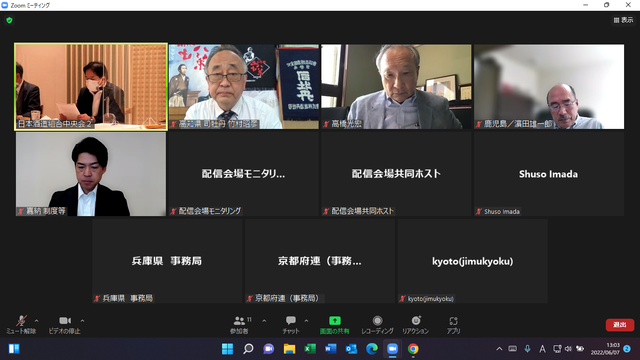Click the red leave meeting button
640x360 pixels.
point(620,325)
